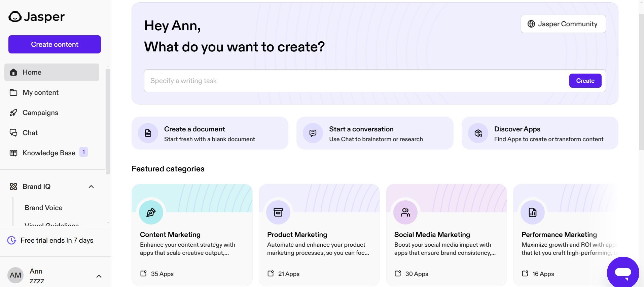This screenshot has width=644, height=287.
Task: Open the support chat widget bubble
Action: (x=623, y=273)
